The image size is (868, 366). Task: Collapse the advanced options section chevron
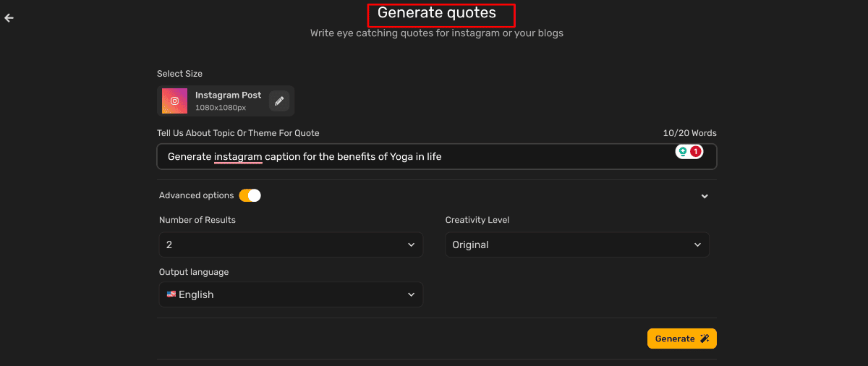705,196
